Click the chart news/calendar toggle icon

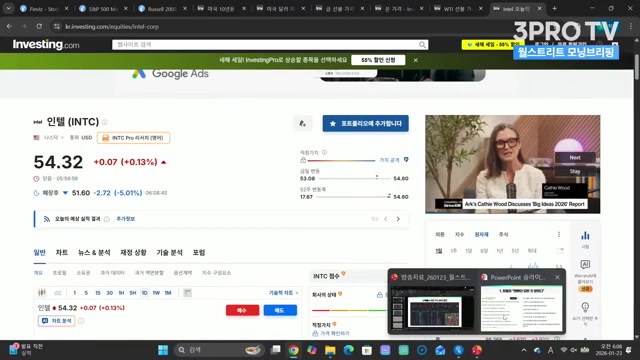[x=187, y=293]
